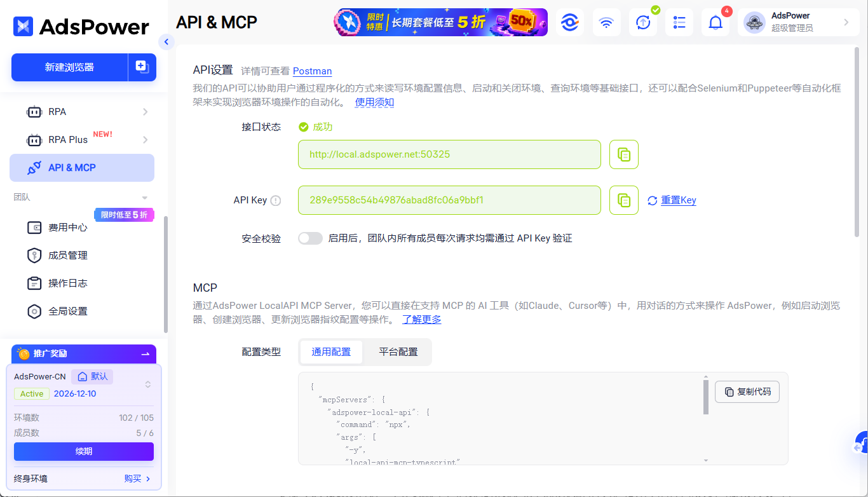Click the expiry date 2026-12-10
The image size is (868, 497).
click(x=75, y=394)
